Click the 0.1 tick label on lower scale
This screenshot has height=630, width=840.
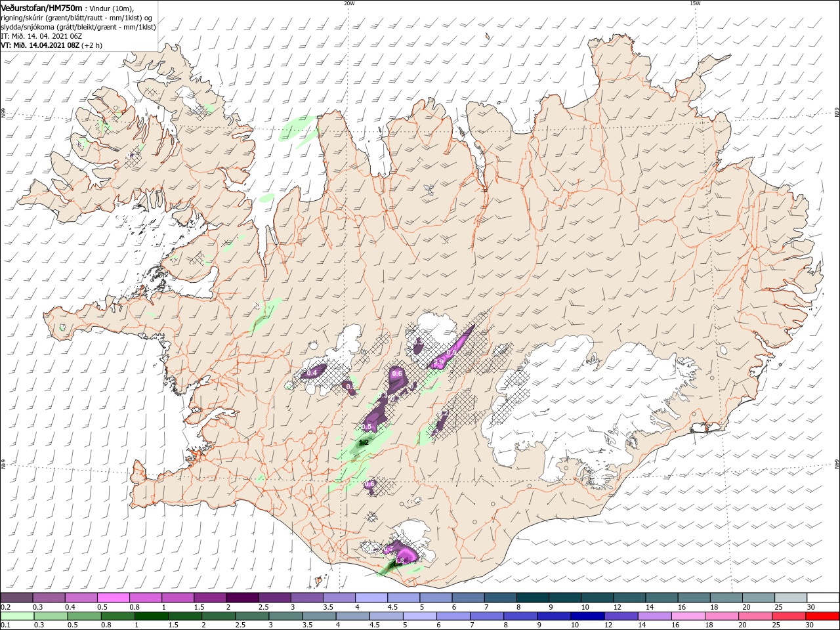click(5, 625)
